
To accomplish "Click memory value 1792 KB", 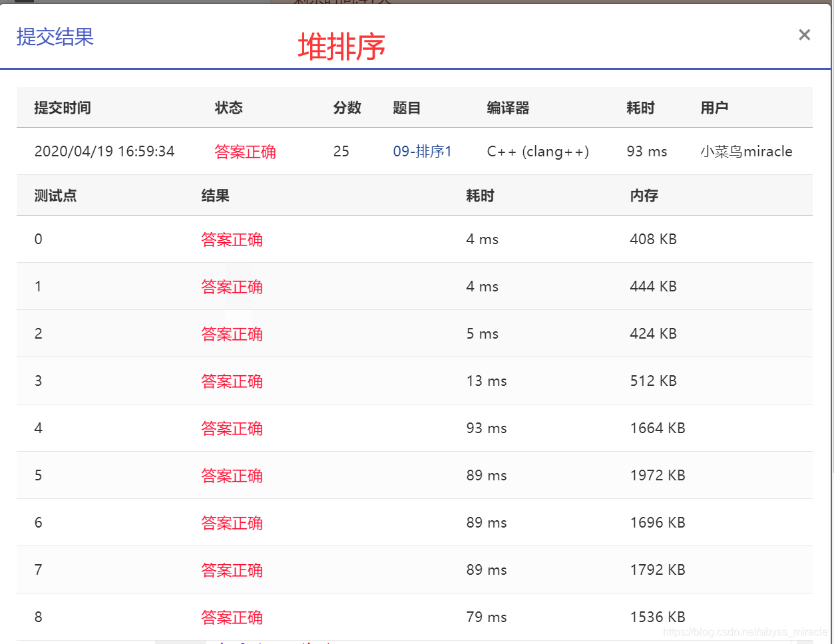I will (x=658, y=570).
